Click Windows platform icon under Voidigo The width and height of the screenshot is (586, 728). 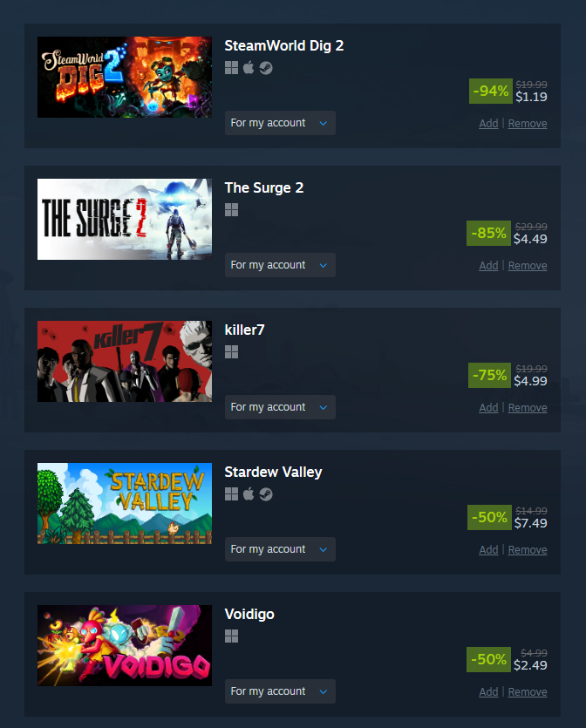tap(231, 636)
